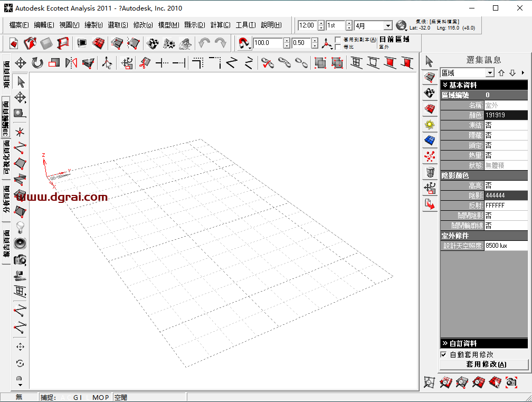This screenshot has width=532, height=402.
Task: Click the small right triangle in selection panel
Action: (523, 73)
